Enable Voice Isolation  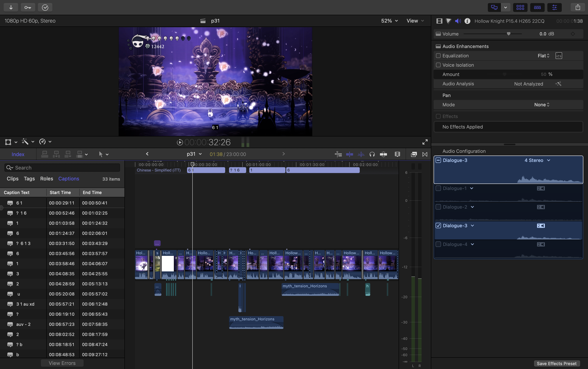click(x=438, y=65)
